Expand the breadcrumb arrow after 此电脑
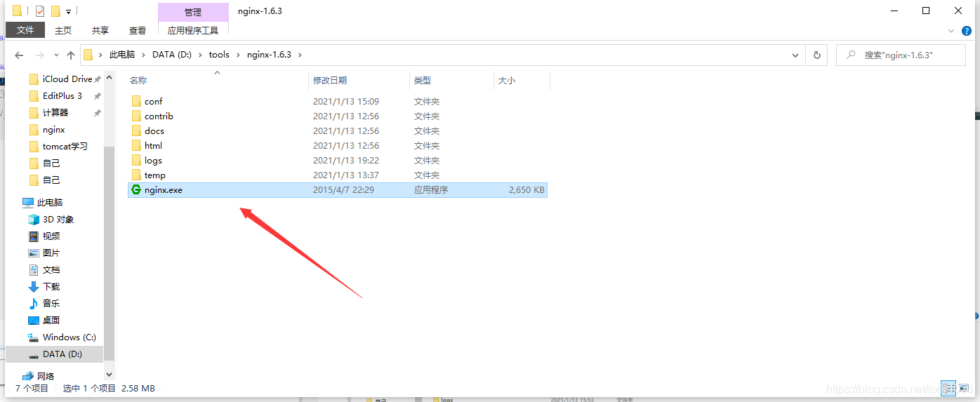 click(x=143, y=55)
